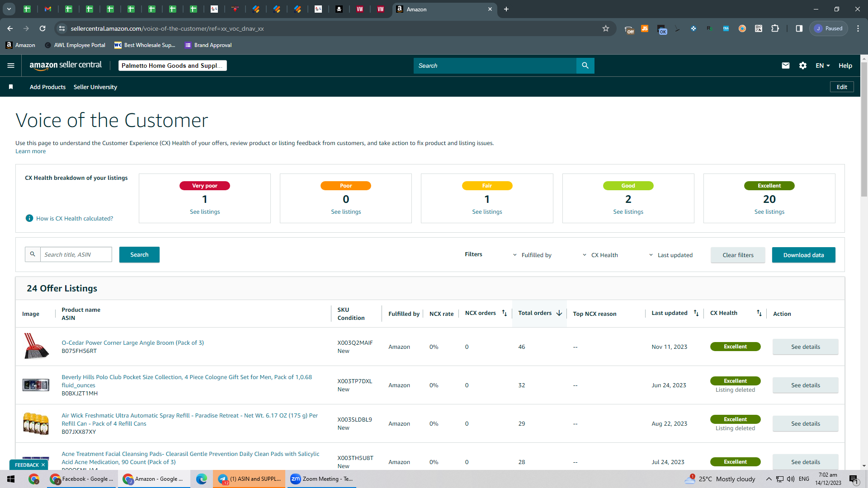Click the Seller Central header search box
The height and width of the screenshot is (488, 868).
[495, 66]
